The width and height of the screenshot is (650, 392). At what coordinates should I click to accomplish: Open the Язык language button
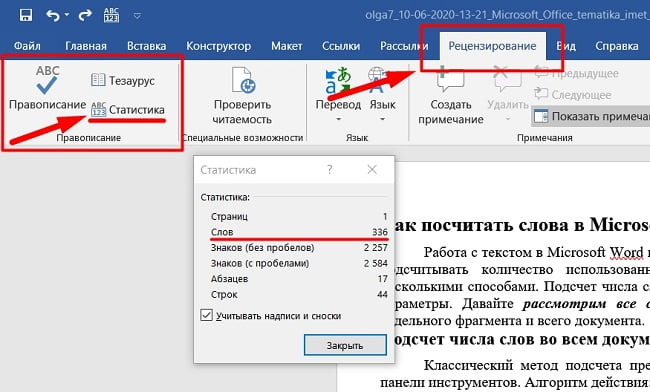[x=382, y=89]
